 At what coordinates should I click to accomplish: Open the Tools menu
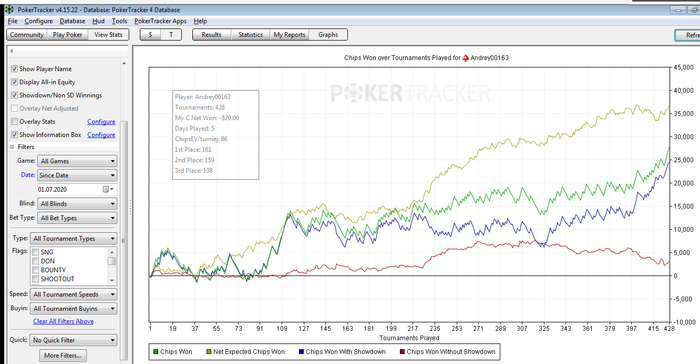119,21
